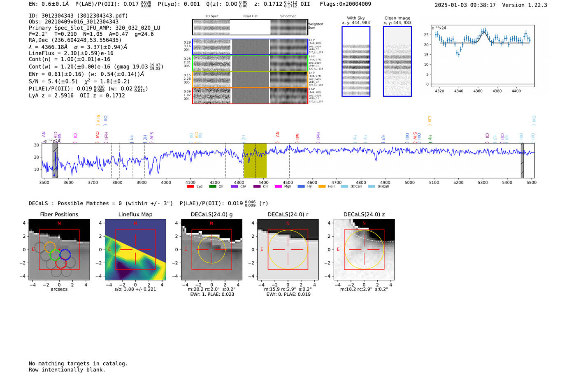Click 'No matching targets in catalog.' text

[78, 364]
